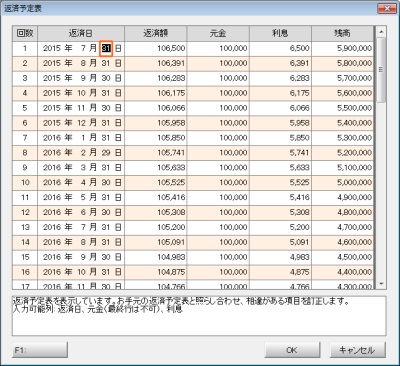Select the vertical scrollbar thumb
The width and height of the screenshot is (400, 366).
pyautogui.click(x=381, y=70)
